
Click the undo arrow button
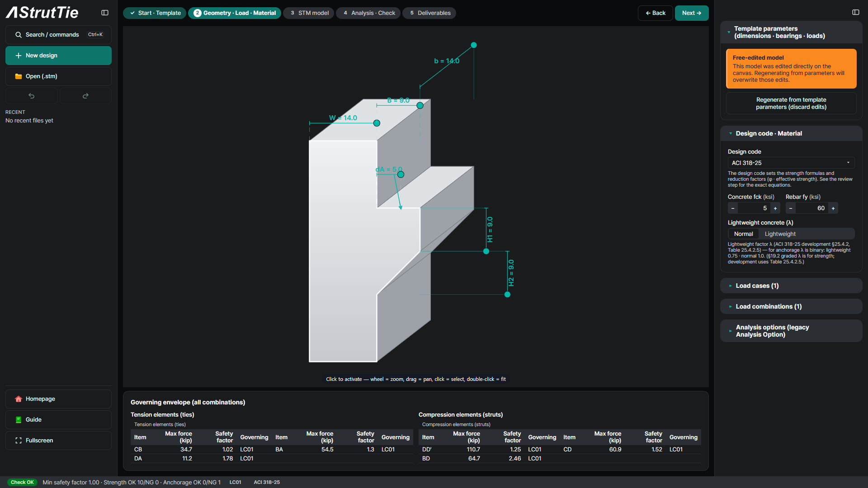pyautogui.click(x=32, y=96)
